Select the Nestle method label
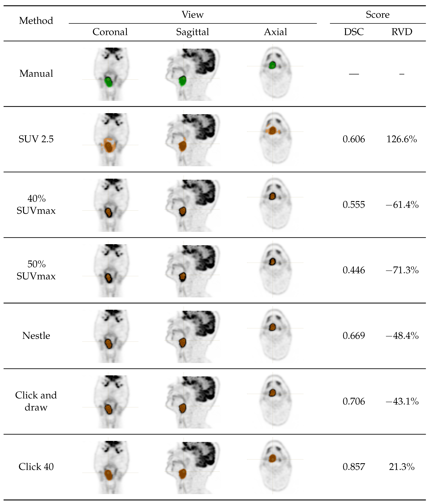The width and height of the screenshot is (430, 504). tap(36, 336)
